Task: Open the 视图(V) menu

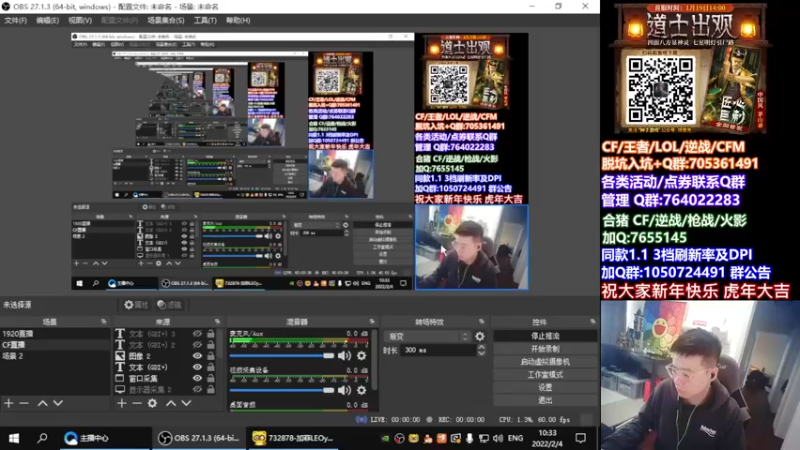Action: (x=80, y=20)
